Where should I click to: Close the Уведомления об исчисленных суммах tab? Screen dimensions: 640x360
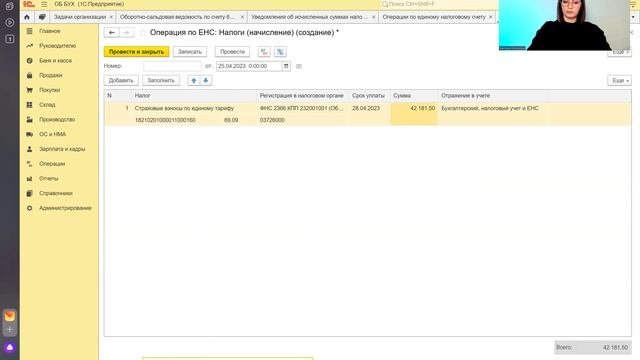click(373, 17)
